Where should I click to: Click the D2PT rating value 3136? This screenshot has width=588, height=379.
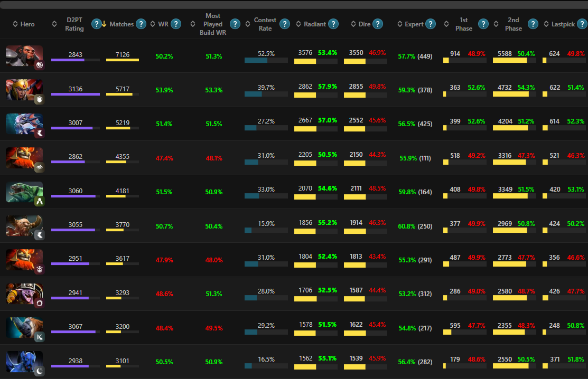[76, 89]
